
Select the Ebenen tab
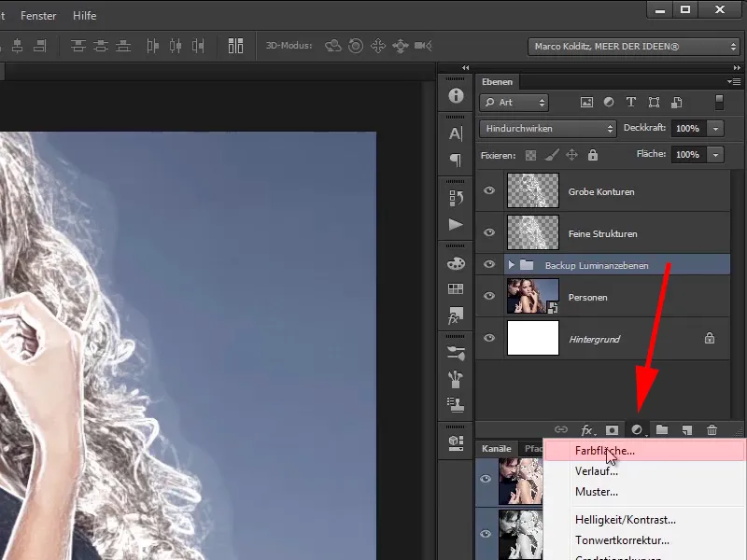click(497, 82)
